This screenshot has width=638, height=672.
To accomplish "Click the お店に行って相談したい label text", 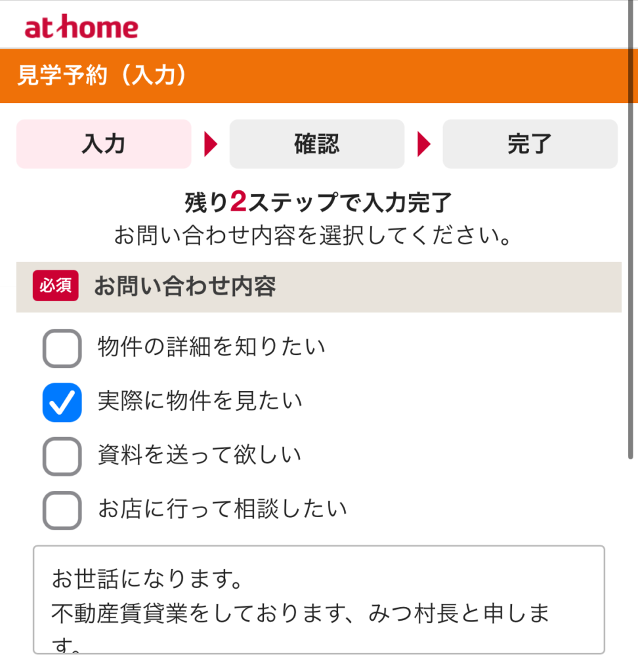I will [x=223, y=509].
